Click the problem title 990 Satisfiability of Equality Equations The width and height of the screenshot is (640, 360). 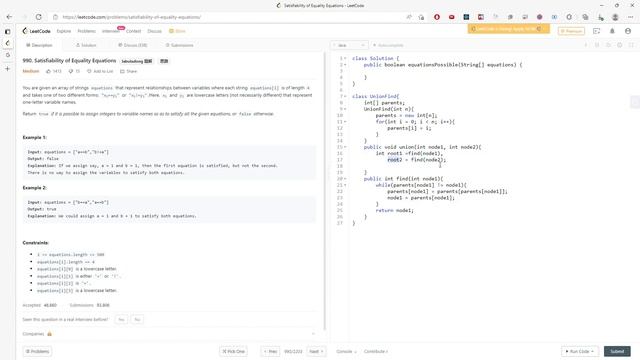(x=69, y=60)
